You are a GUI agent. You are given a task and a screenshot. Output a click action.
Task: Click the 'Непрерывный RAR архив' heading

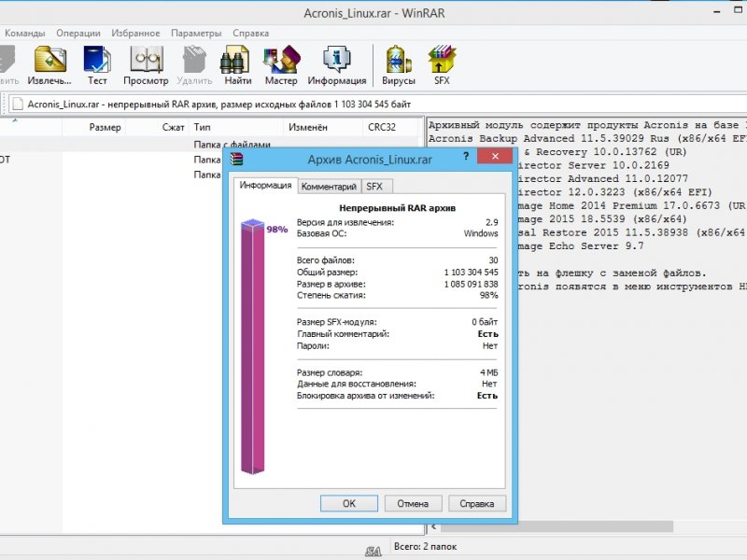398,207
